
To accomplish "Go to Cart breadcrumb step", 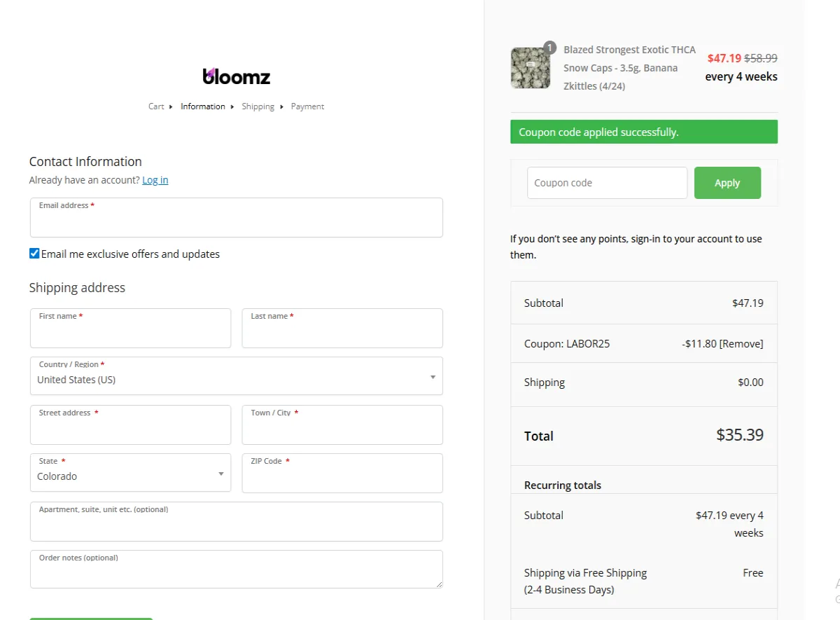I will click(x=156, y=106).
